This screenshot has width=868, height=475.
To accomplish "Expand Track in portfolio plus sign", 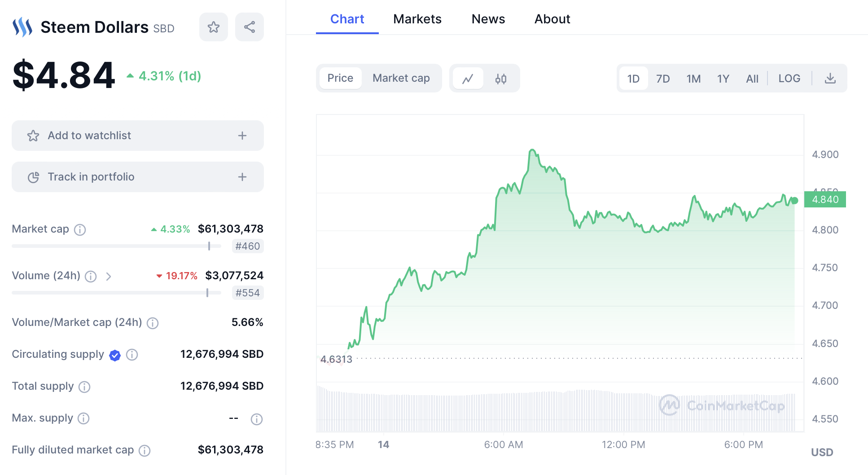I will tap(242, 177).
